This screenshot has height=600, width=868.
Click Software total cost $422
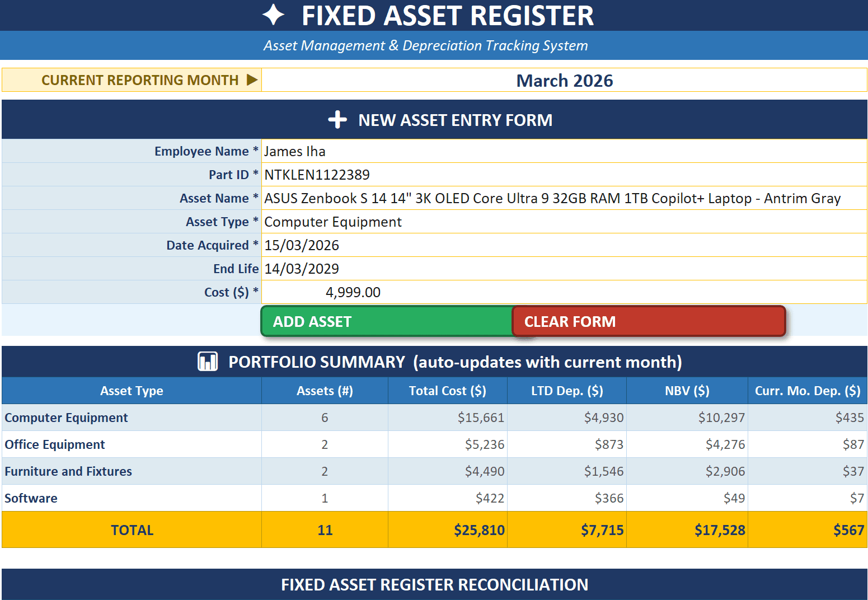[448, 498]
